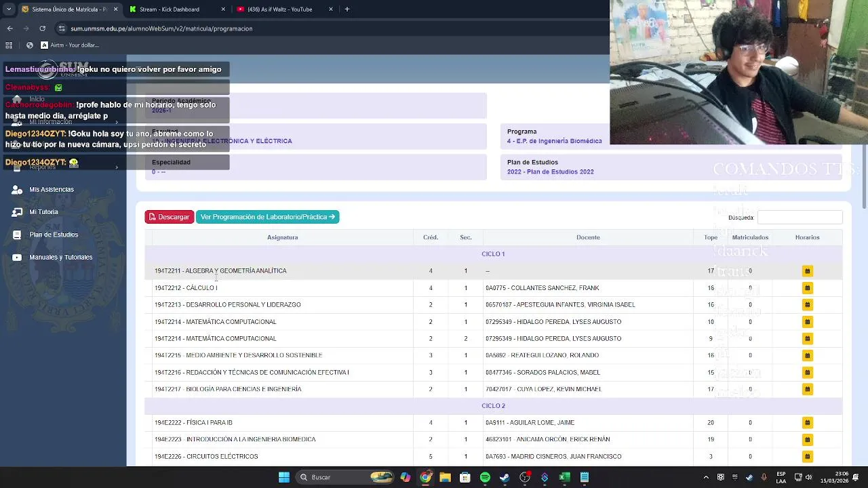Image resolution: width=868 pixels, height=488 pixels.
Task: Open schedule icon for Circuitos Eléctricos row
Action: pos(807,456)
